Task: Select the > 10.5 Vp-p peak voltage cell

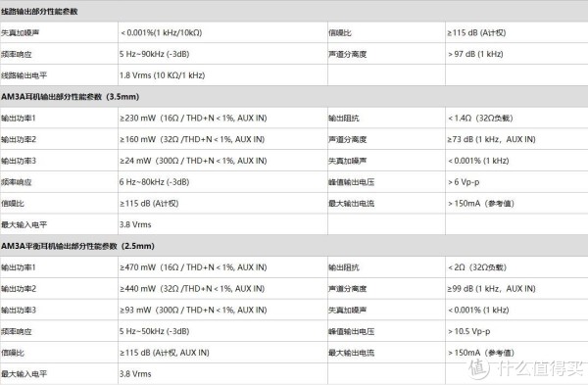Action: 468,331
